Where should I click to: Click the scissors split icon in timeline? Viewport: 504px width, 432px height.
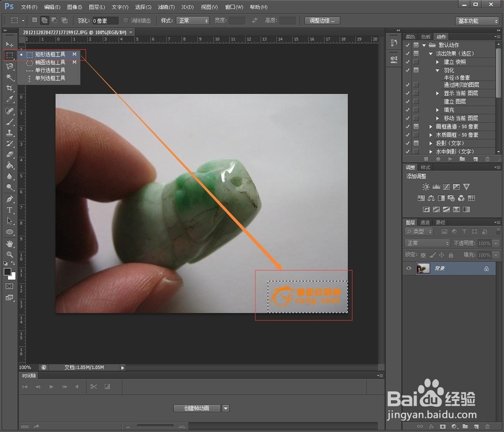[94, 387]
